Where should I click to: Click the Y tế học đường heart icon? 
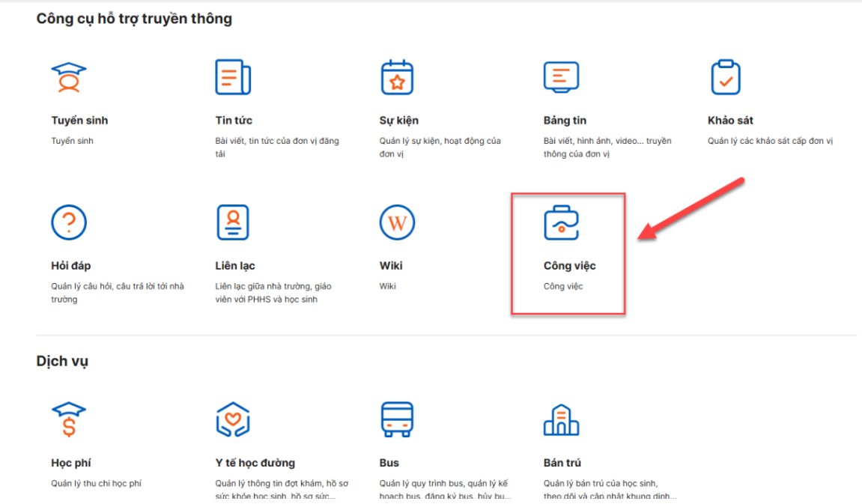click(x=232, y=419)
